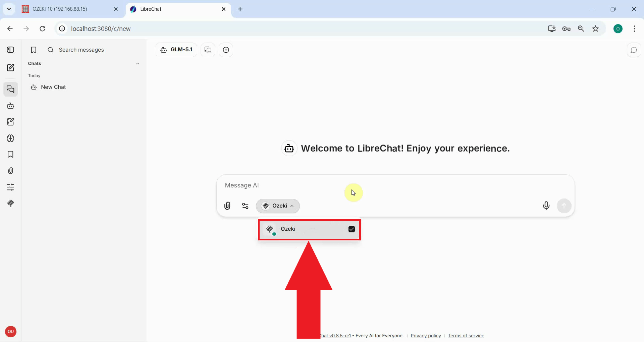This screenshot has width=644, height=342.
Task: Uncheck the Ozeki MCP server checkbox
Action: (x=352, y=229)
